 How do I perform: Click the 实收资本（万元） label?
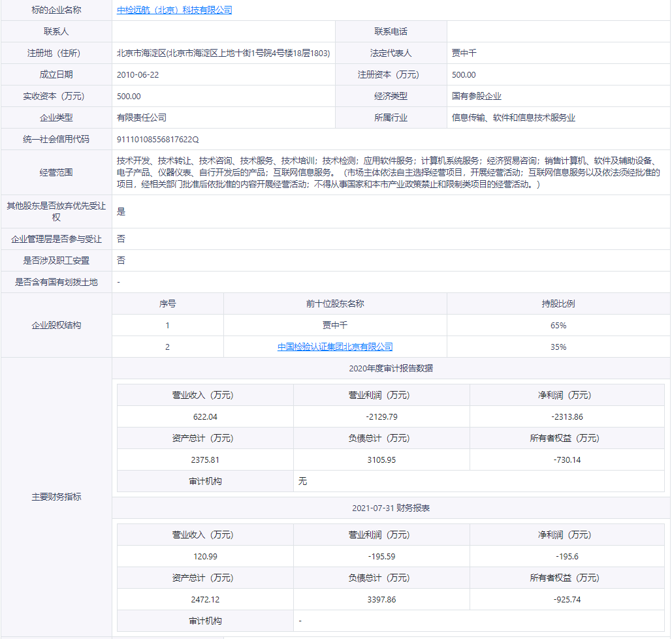pos(56,96)
